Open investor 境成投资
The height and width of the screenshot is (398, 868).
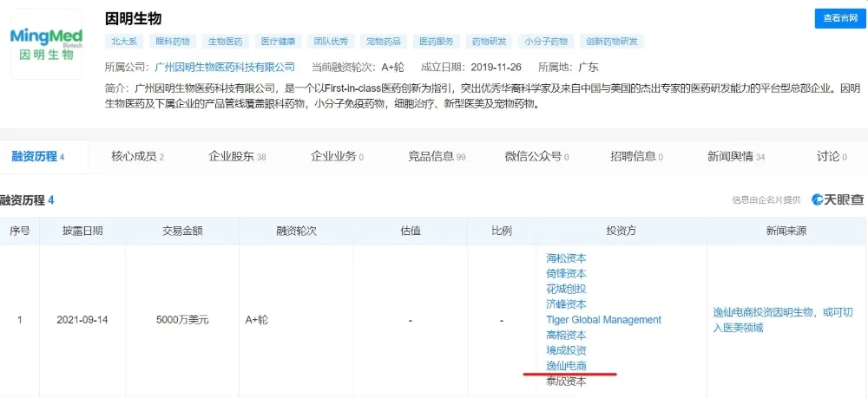[x=566, y=350]
